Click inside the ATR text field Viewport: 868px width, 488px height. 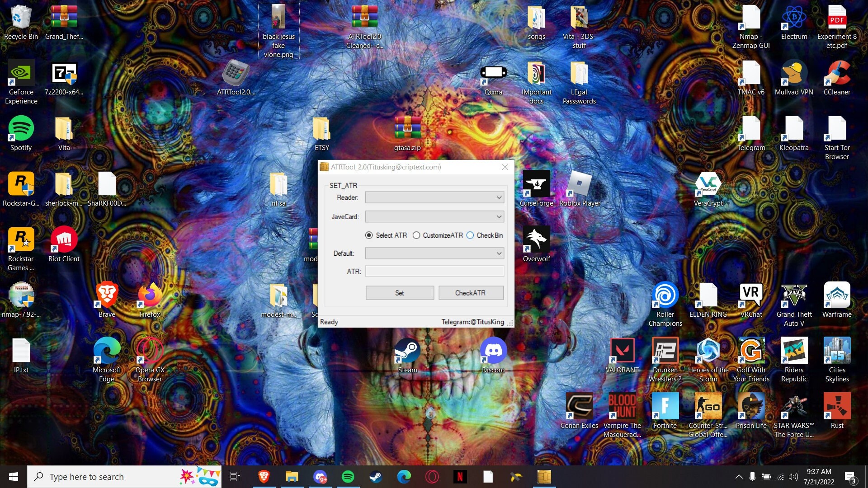click(434, 271)
